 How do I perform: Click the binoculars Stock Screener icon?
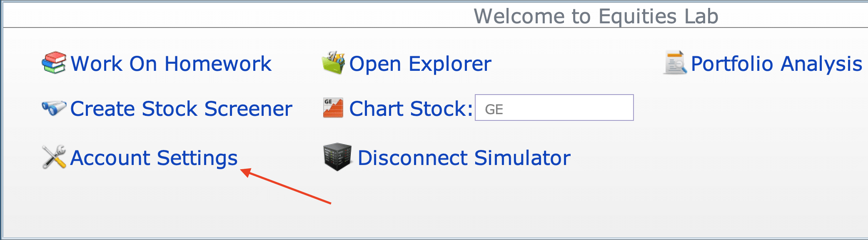pos(54,108)
